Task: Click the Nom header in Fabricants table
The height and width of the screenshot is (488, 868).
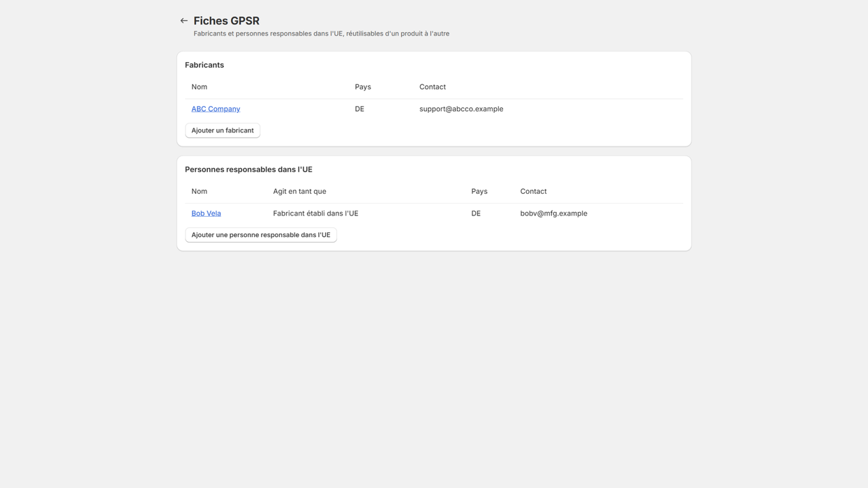Action: click(199, 87)
